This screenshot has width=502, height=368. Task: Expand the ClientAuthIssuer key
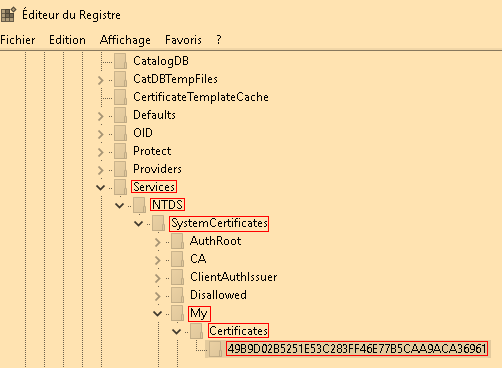[158, 278]
